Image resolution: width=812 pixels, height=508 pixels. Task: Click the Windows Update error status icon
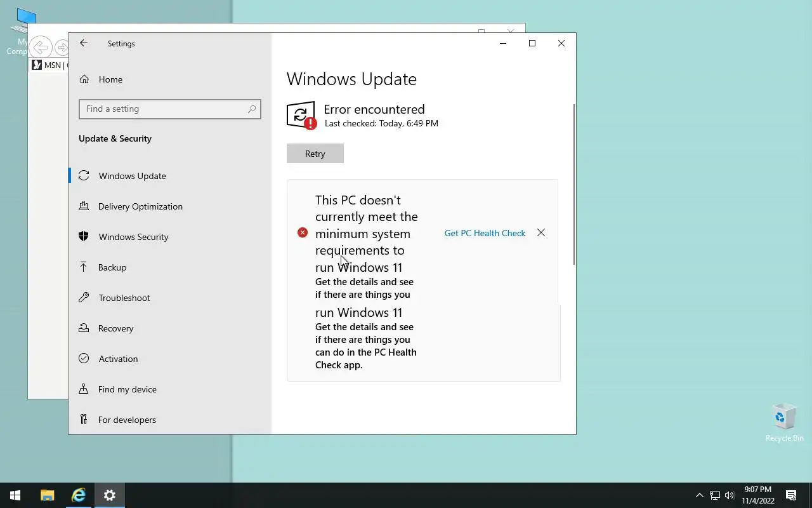coord(301,115)
